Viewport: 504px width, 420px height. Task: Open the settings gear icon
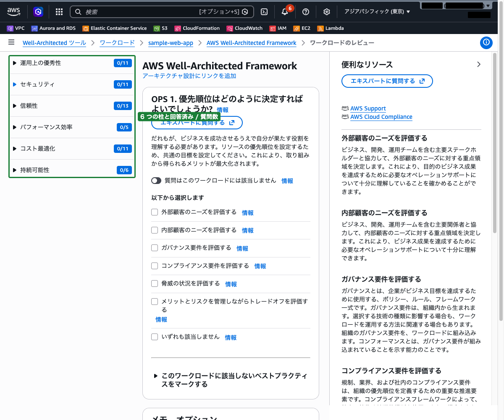pyautogui.click(x=327, y=12)
